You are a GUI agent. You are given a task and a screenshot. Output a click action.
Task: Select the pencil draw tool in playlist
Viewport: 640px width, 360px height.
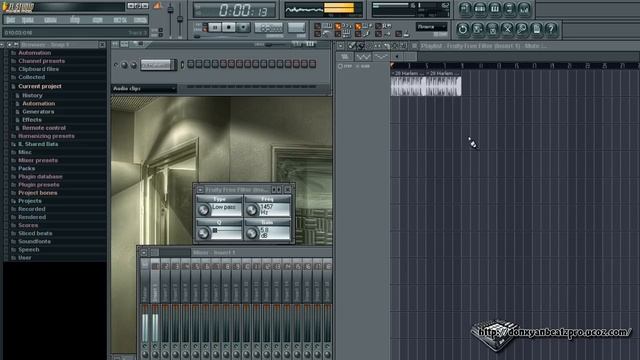pyautogui.click(x=352, y=46)
